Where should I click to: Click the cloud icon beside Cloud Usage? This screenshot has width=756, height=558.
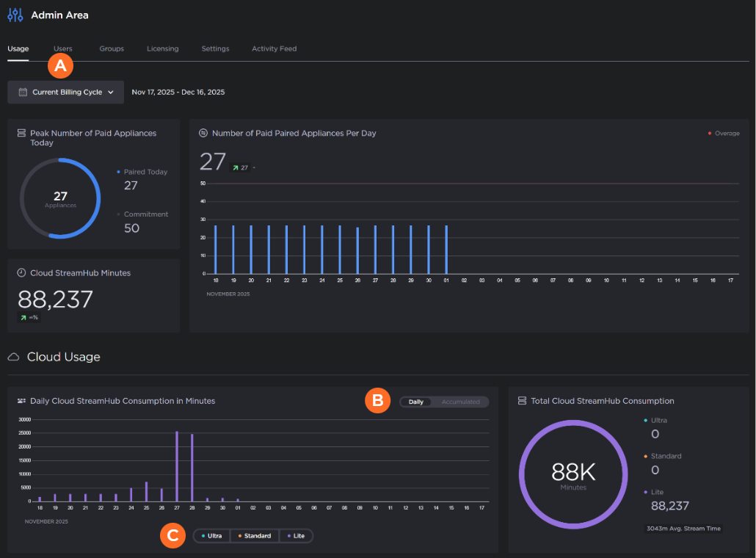click(13, 357)
